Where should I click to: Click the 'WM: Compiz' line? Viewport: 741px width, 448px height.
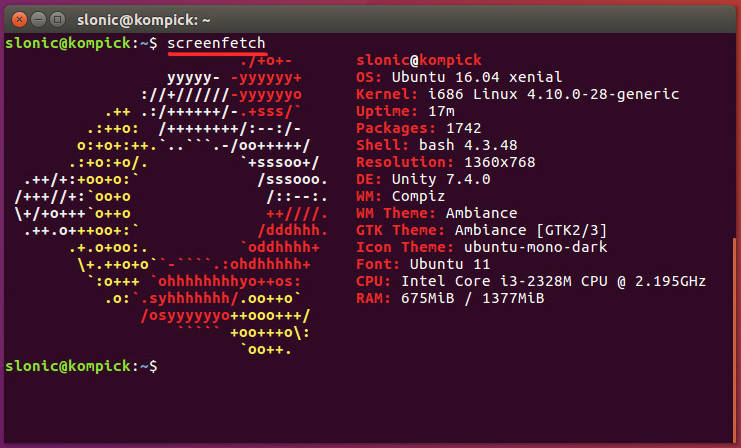401,196
